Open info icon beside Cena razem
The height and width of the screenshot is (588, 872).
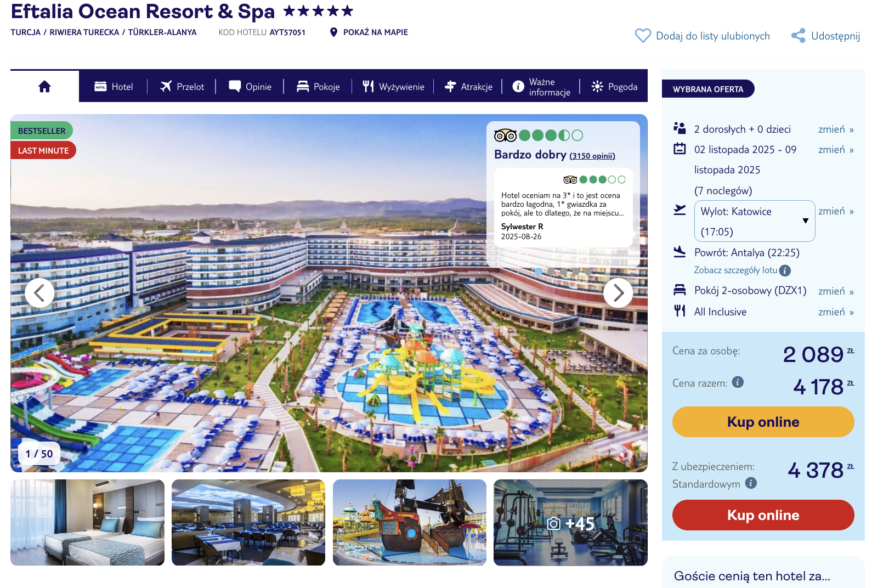click(738, 382)
